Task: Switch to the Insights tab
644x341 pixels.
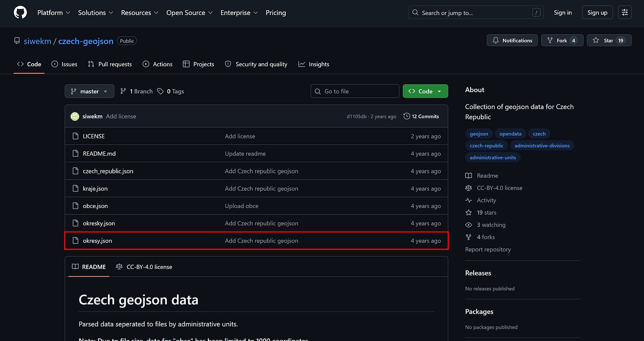Action: pos(314,64)
